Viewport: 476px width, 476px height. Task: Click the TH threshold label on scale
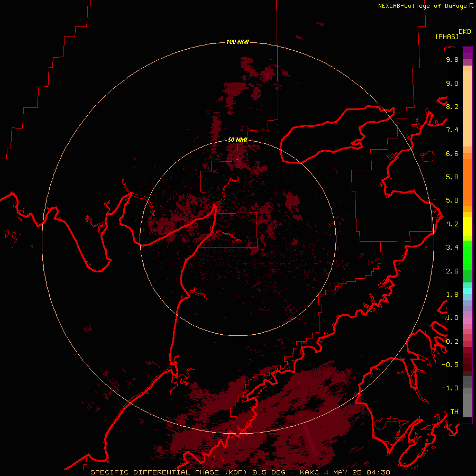click(x=454, y=412)
